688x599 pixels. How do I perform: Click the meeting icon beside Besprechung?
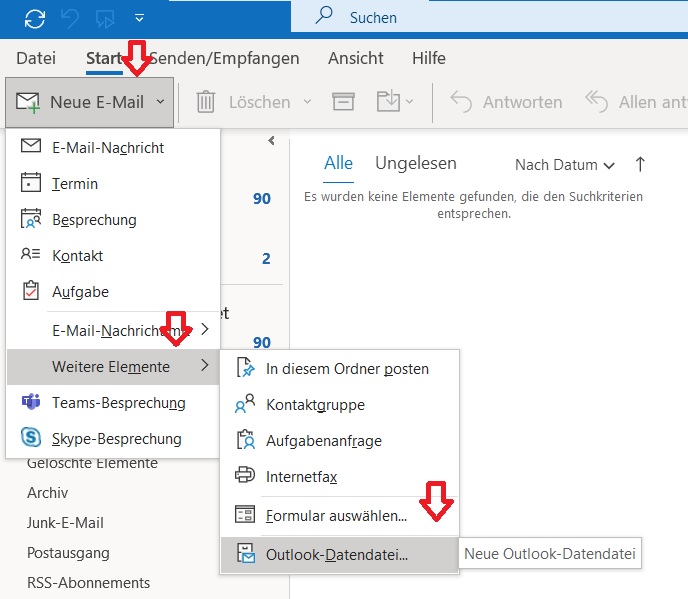(x=31, y=218)
